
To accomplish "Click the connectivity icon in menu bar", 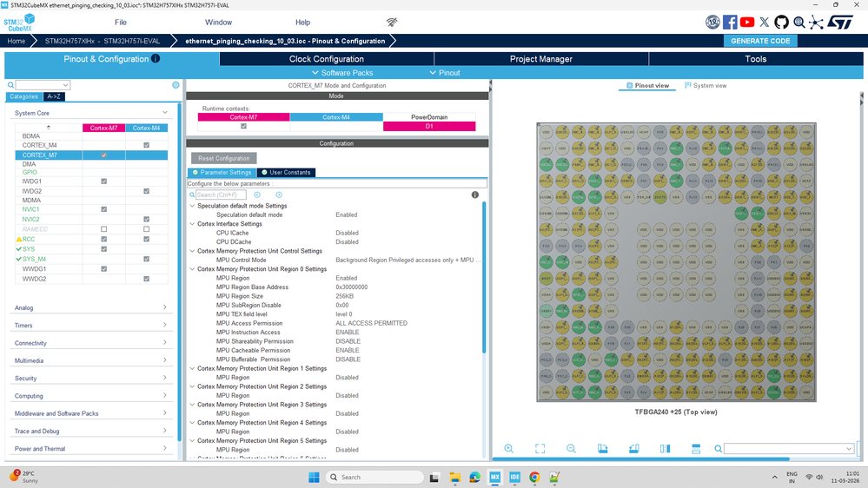I will click(x=392, y=22).
